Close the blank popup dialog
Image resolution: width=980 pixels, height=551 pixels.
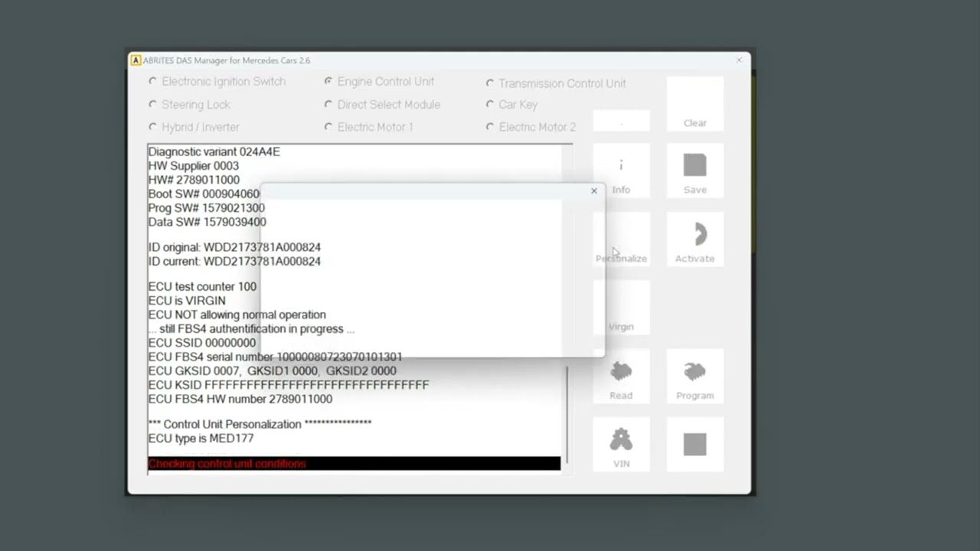tap(593, 191)
